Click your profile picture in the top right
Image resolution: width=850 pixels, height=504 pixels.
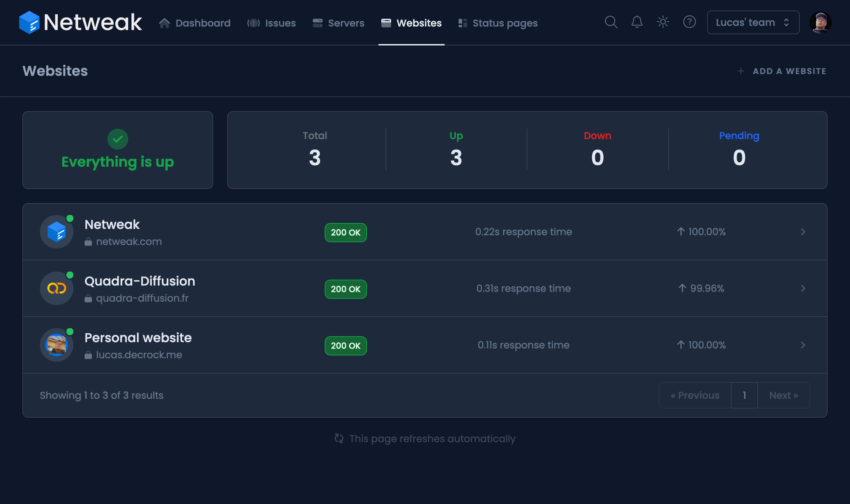(x=821, y=22)
